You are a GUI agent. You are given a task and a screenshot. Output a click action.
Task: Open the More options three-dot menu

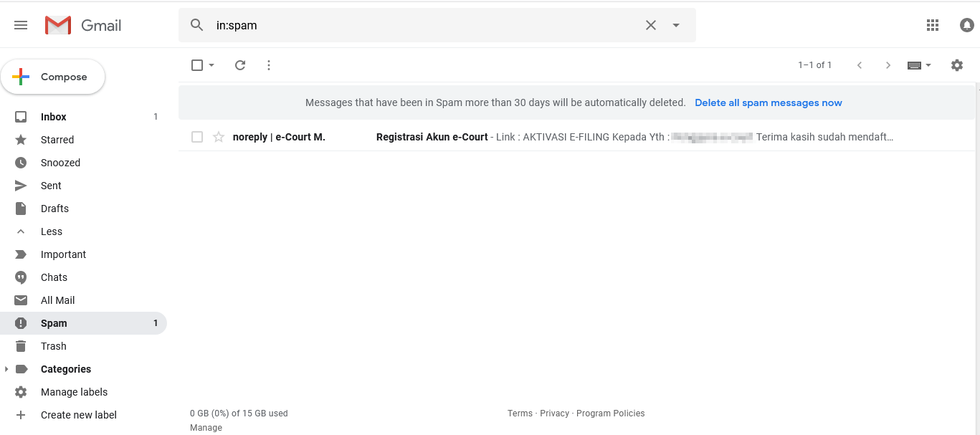(x=269, y=65)
